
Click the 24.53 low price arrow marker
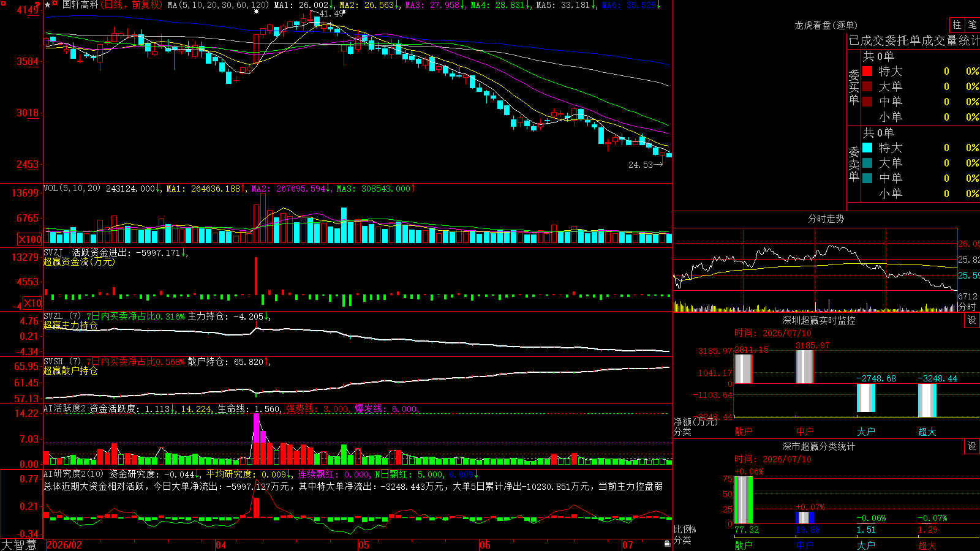pos(646,165)
